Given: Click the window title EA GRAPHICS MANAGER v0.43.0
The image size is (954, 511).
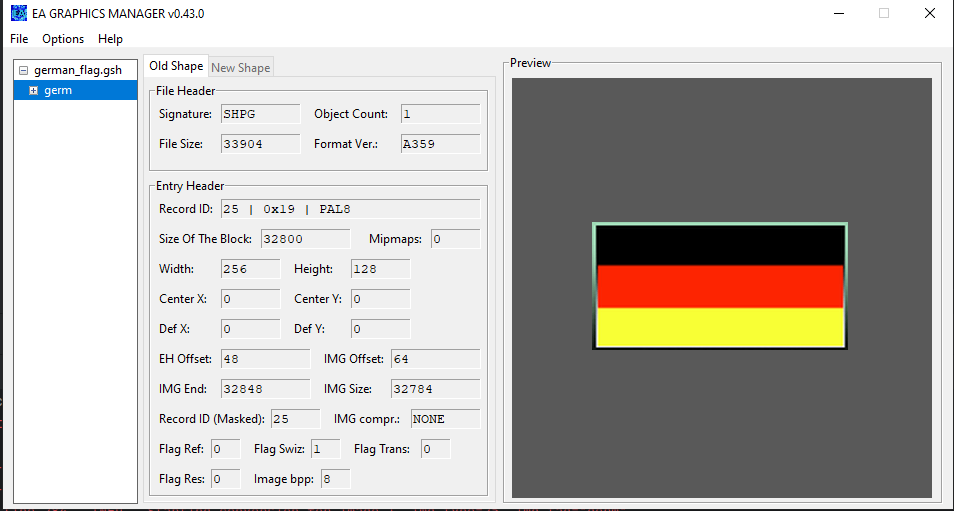Looking at the screenshot, I should (x=118, y=13).
